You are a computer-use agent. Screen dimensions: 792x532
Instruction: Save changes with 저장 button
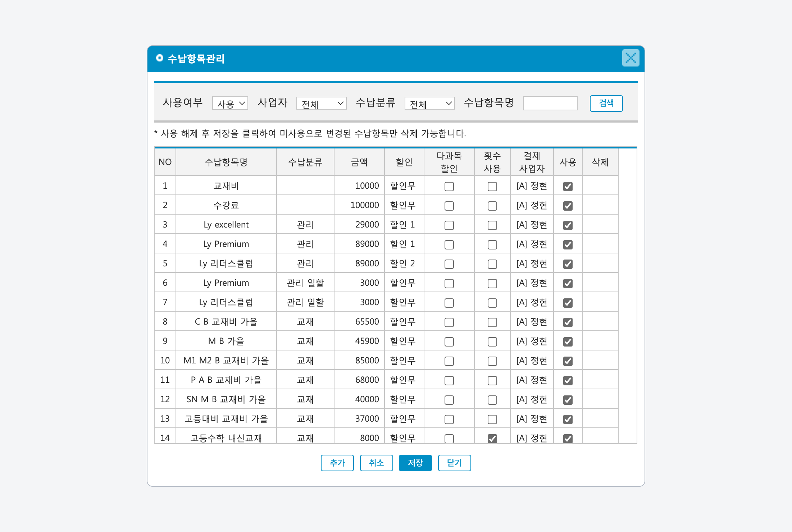pos(415,463)
